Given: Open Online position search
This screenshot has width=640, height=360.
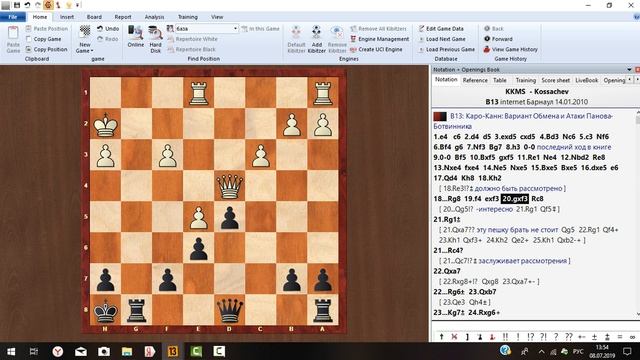Looking at the screenshot, I should pyautogui.click(x=136, y=37).
